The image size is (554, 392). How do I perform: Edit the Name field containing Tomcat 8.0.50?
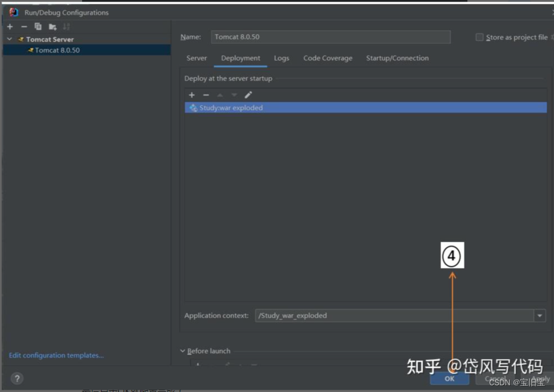[331, 37]
